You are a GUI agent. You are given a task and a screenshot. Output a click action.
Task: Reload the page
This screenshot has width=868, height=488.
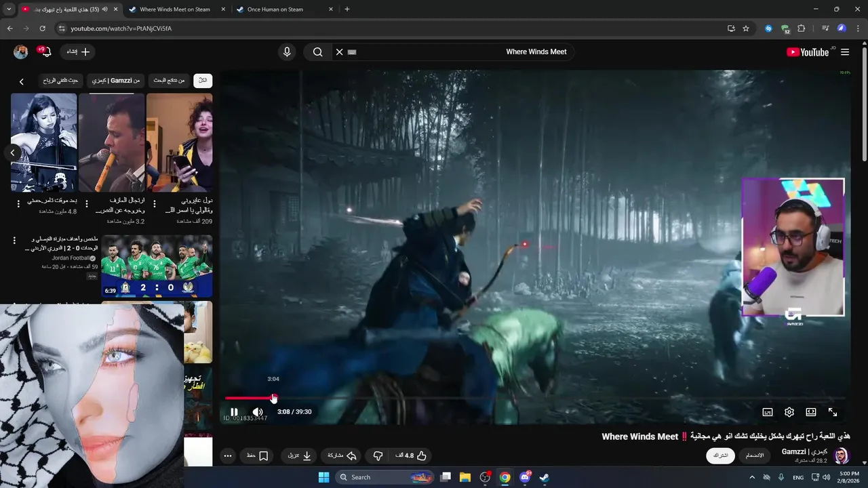tap(43, 28)
